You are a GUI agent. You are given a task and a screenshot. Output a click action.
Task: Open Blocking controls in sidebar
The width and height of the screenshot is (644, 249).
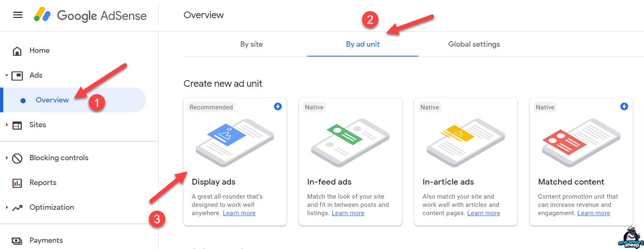59,158
